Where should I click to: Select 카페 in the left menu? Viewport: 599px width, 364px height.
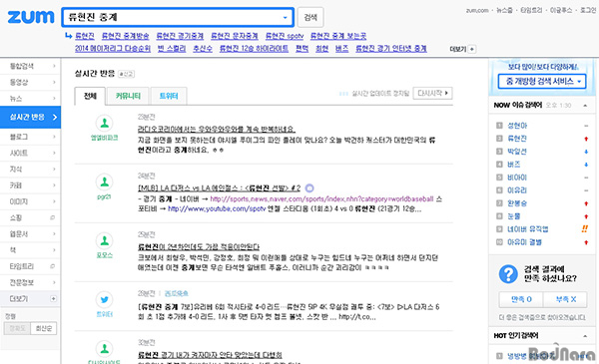pyautogui.click(x=30, y=185)
